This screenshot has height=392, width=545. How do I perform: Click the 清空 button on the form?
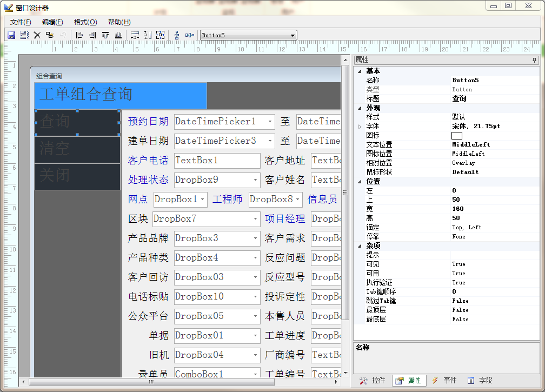click(77, 150)
